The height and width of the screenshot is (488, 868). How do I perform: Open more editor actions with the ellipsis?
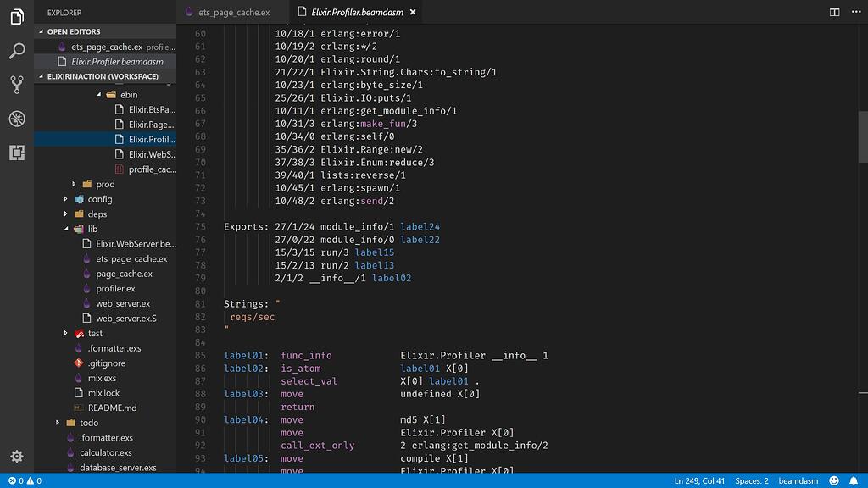pos(854,12)
